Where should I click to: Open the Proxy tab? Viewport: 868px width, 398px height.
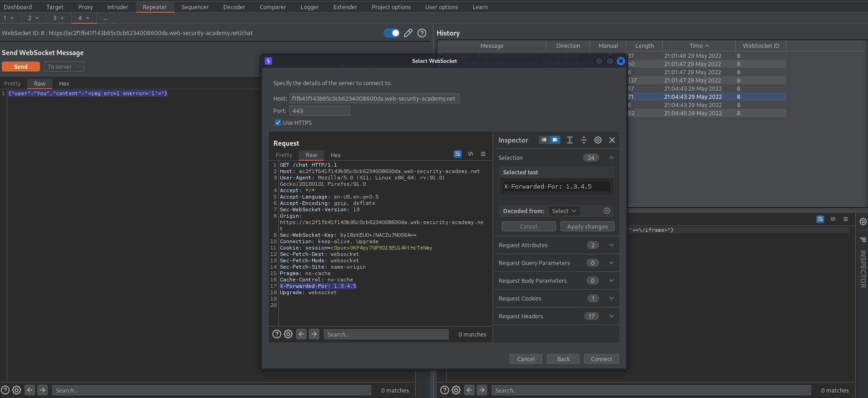(x=86, y=7)
